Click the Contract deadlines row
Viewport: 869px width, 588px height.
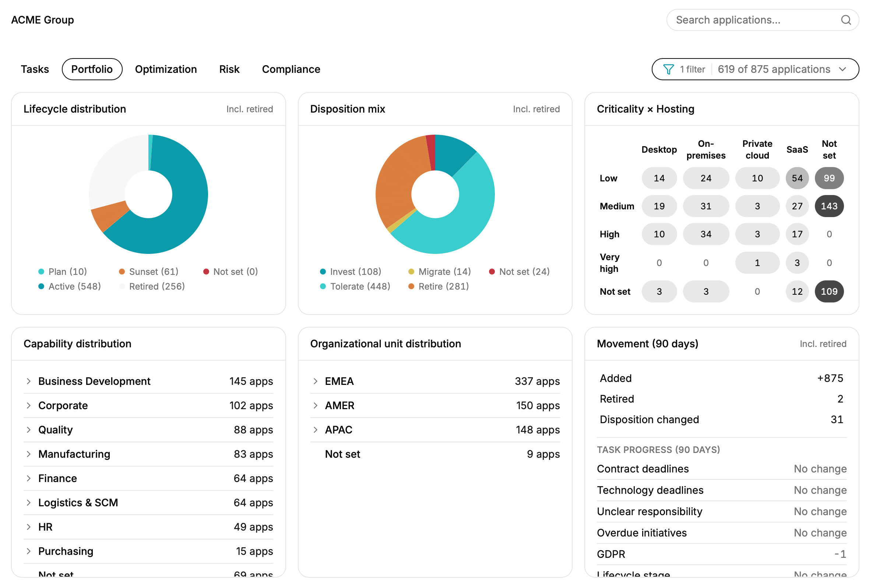point(722,469)
